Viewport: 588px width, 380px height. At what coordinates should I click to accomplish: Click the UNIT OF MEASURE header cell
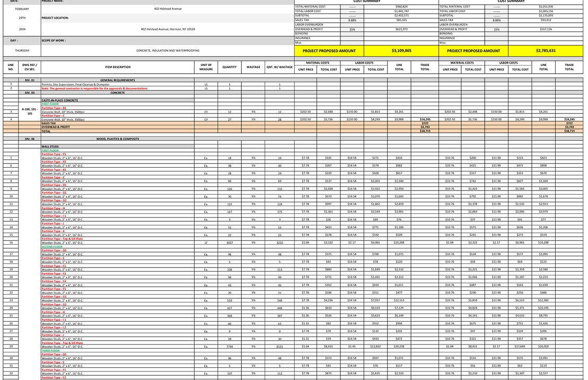point(206,67)
